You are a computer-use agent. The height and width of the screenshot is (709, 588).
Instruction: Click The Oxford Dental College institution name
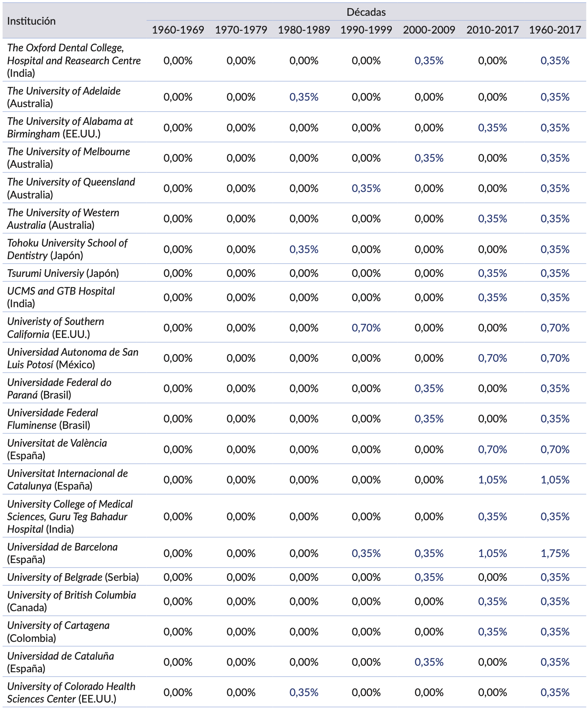[74, 60]
